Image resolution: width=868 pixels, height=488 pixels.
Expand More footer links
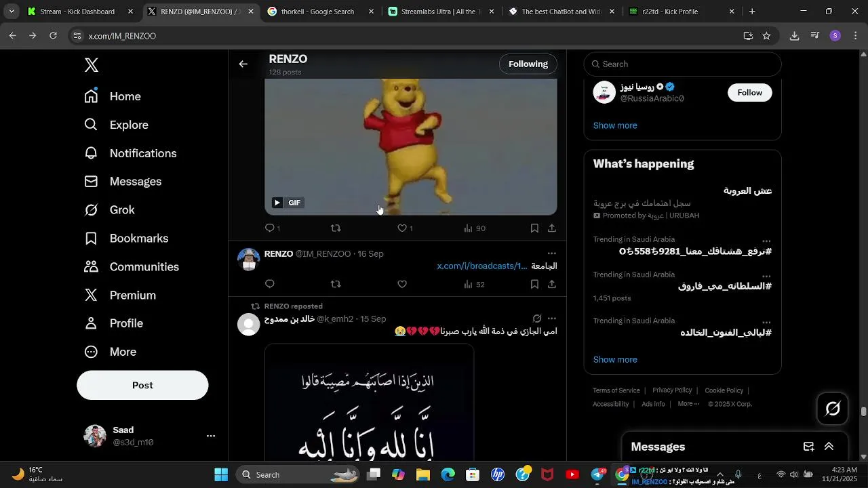[688, 404]
